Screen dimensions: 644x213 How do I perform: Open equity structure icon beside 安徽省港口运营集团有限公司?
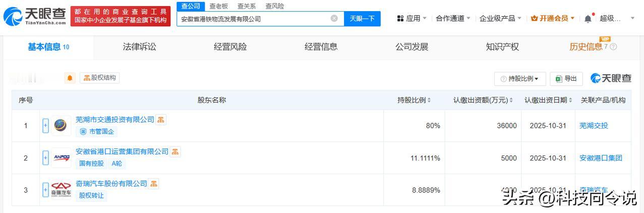(175, 151)
